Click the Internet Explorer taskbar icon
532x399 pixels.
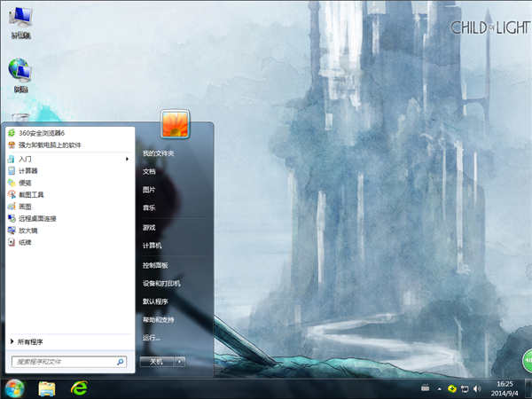(x=80, y=387)
